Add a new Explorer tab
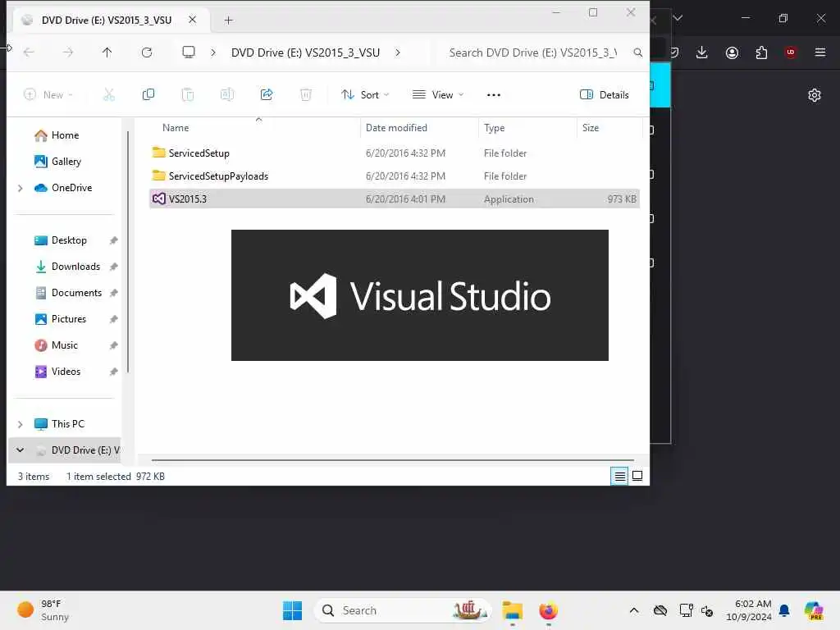 pos(229,21)
